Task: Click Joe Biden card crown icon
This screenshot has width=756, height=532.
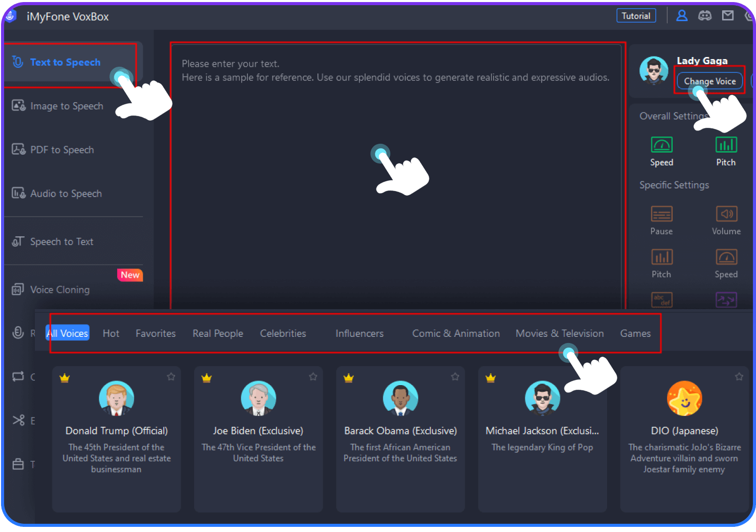Action: [x=206, y=378]
